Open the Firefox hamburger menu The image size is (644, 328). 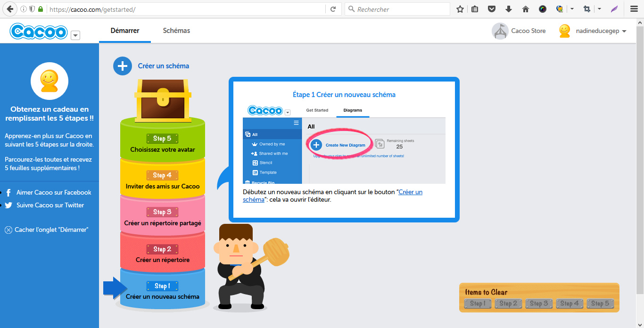tap(634, 9)
